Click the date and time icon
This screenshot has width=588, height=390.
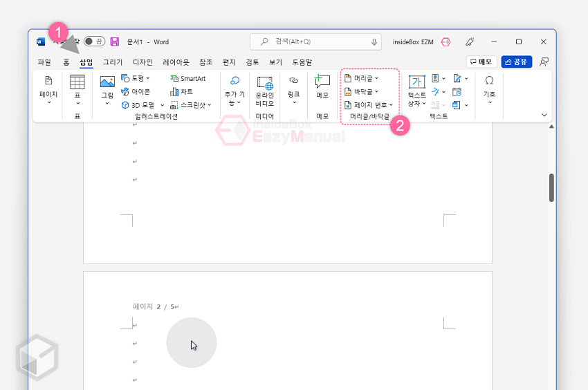point(457,92)
